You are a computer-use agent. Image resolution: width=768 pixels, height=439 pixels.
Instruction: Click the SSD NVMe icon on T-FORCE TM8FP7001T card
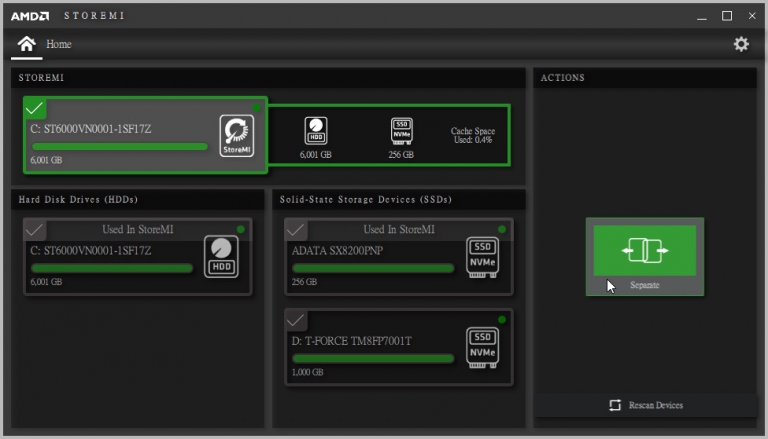tap(482, 347)
